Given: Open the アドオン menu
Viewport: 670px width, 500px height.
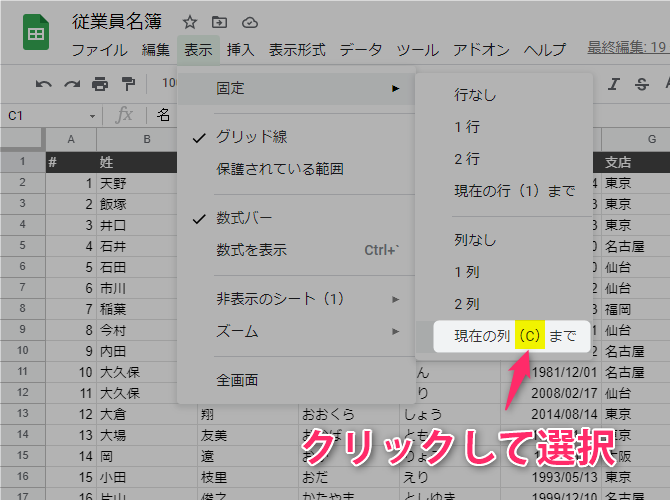Looking at the screenshot, I should click(481, 50).
